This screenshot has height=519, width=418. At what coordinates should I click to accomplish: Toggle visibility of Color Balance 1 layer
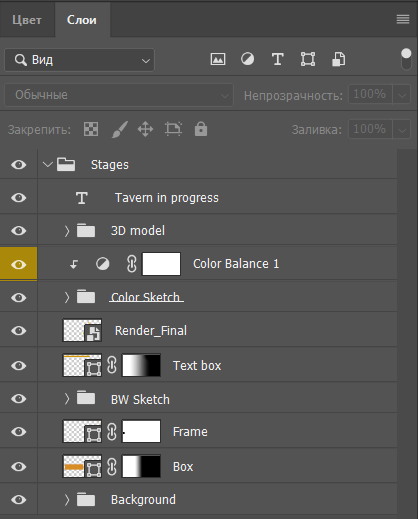(x=19, y=265)
